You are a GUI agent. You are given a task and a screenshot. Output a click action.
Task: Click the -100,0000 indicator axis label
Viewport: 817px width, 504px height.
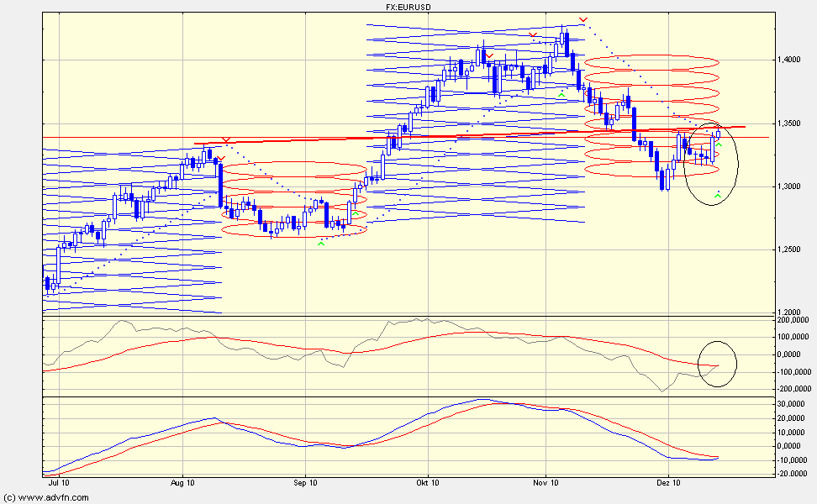pyautogui.click(x=793, y=372)
